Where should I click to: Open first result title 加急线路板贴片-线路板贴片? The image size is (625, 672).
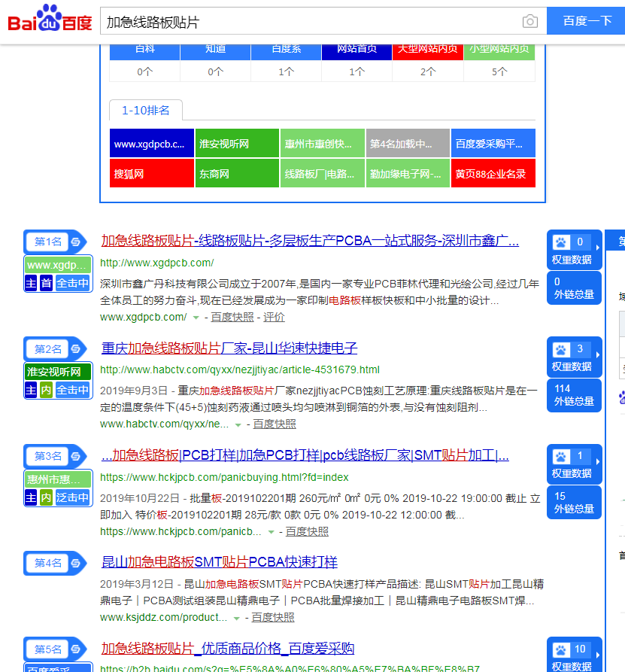click(310, 241)
